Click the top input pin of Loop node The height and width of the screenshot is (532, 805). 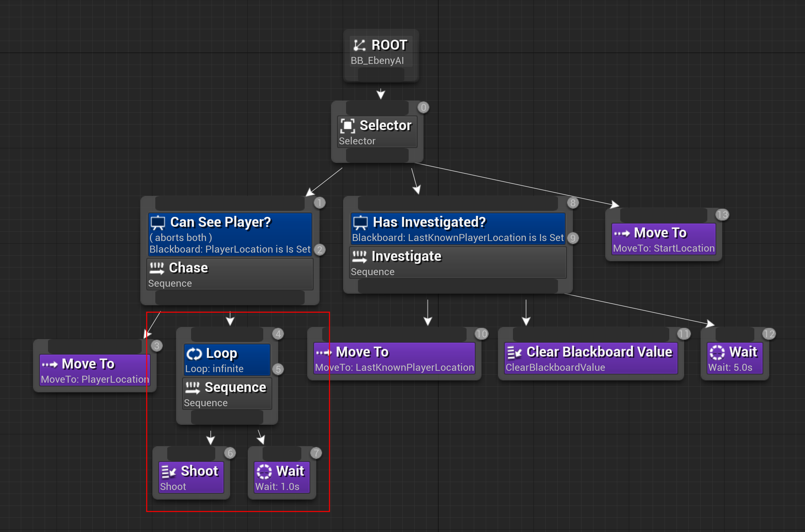coord(227,335)
